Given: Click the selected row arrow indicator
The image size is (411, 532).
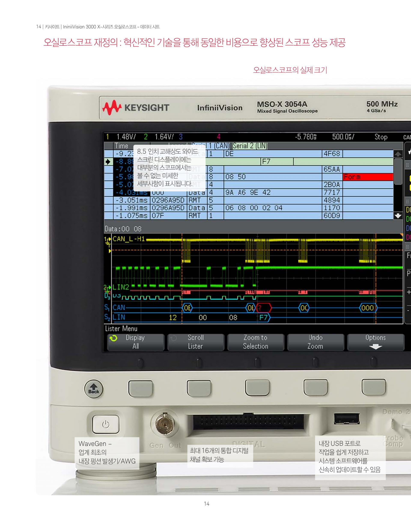Looking at the screenshot, I should coord(108,162).
